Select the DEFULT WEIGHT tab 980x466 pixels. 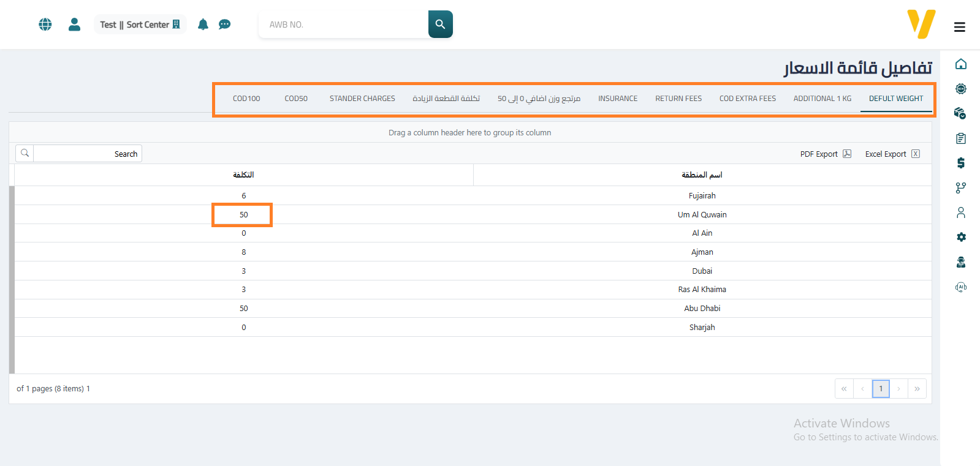click(896, 99)
